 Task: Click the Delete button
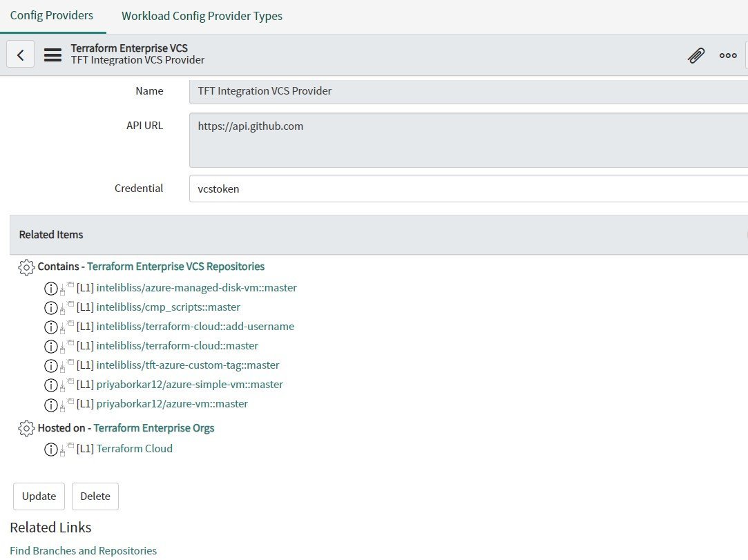95,496
